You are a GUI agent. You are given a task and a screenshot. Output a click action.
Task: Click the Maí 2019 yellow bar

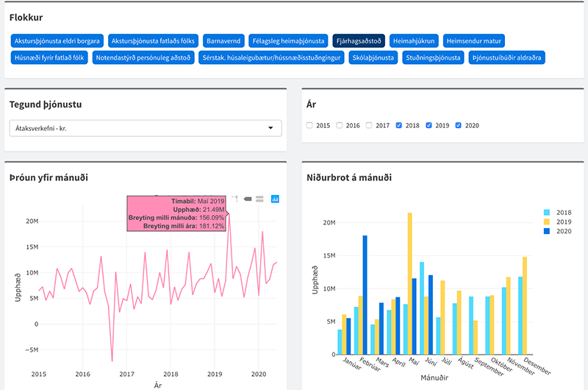click(410, 284)
